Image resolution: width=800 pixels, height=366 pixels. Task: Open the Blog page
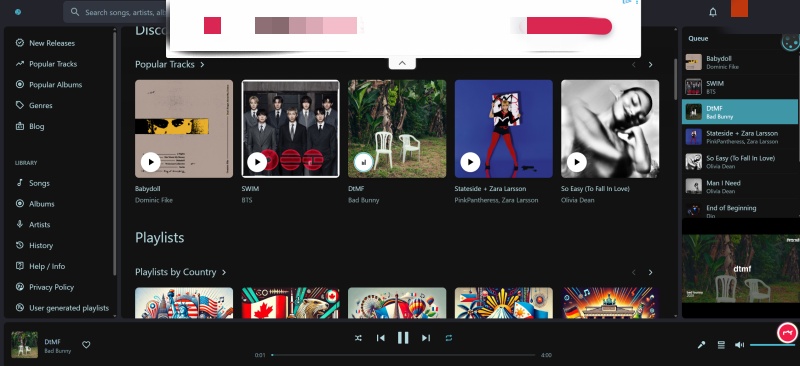pyautogui.click(x=37, y=127)
